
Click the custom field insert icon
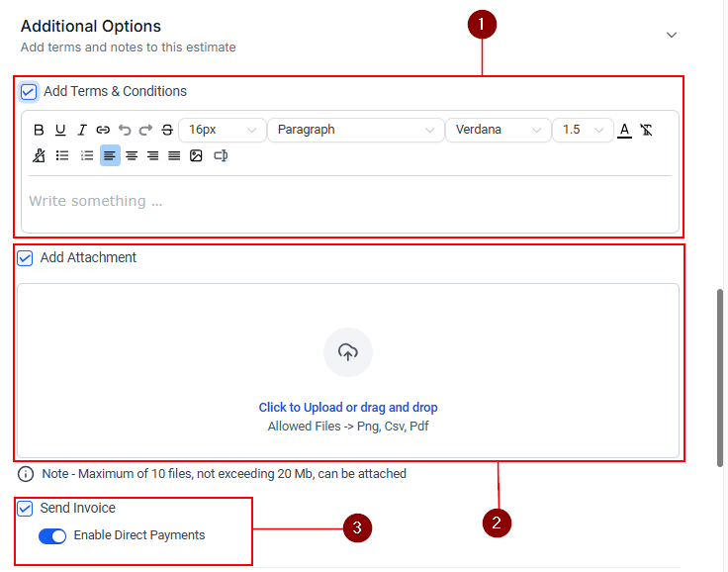pyautogui.click(x=221, y=155)
